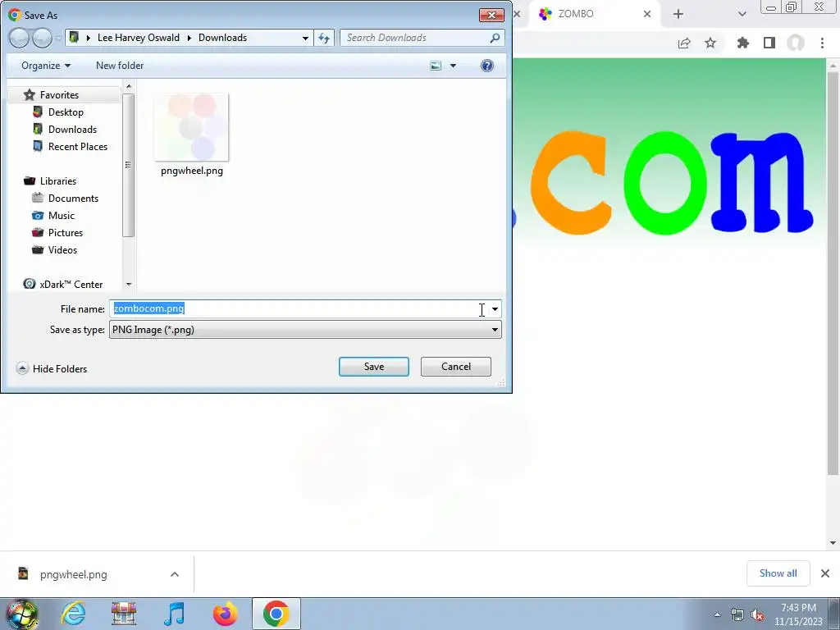Click the File name input field

point(299,308)
